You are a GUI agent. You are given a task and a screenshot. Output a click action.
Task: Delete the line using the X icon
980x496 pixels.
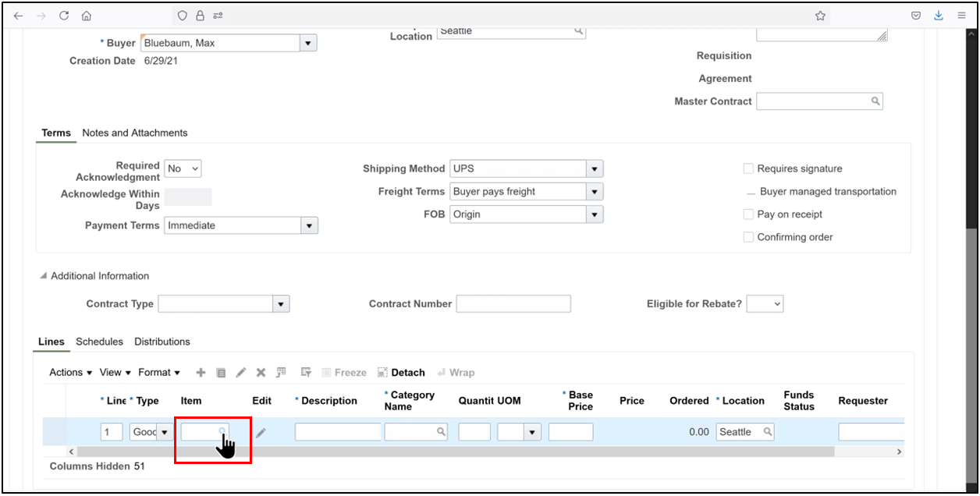[261, 373]
